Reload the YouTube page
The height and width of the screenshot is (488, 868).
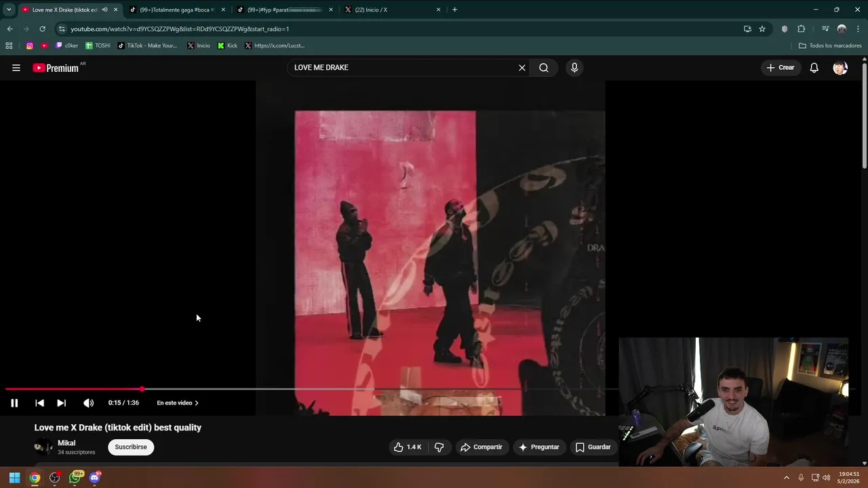click(x=42, y=28)
